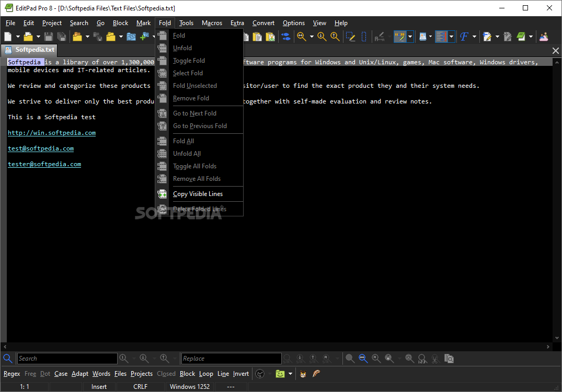Toggle the Projects search option
Screen dimensions: 562x392
[x=142, y=374]
